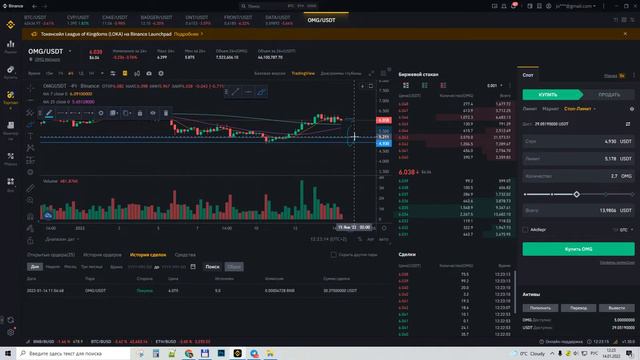Viewport: 640px width, 360px height.
Task: Expand OMG/USDT pair selector arrow
Action: click(70, 51)
